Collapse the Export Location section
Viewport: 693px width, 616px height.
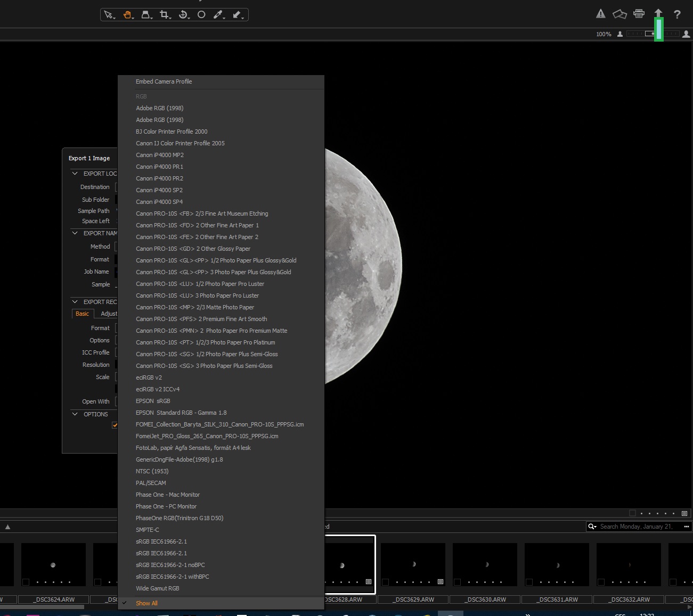pyautogui.click(x=75, y=174)
